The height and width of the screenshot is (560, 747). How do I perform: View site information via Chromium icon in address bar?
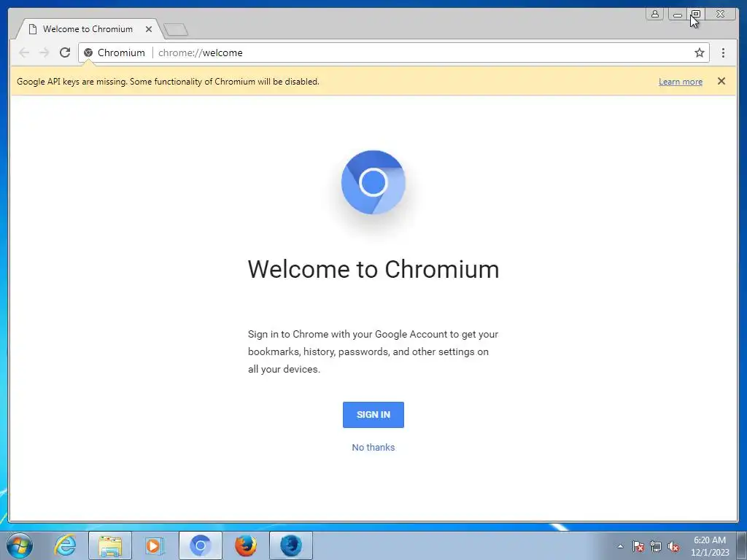pyautogui.click(x=88, y=52)
